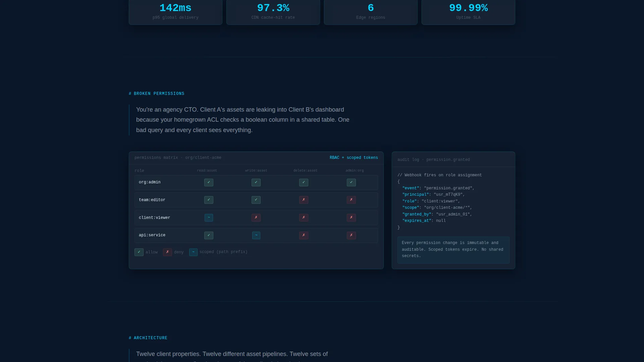Click the client:viewer admin:org deny cross
644x362 pixels.
351,218
